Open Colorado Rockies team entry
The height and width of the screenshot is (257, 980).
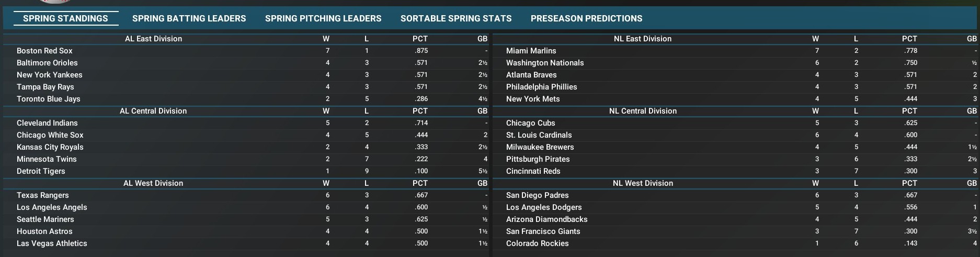pos(537,243)
